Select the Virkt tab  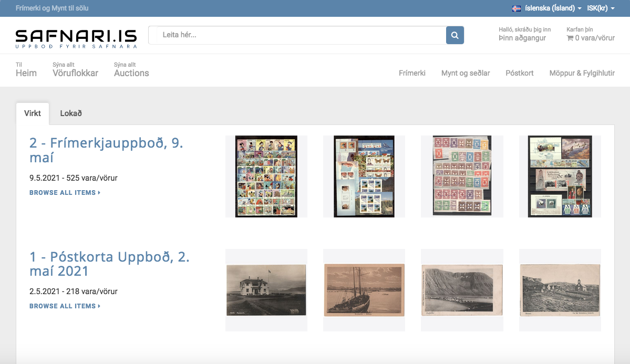[x=33, y=113]
